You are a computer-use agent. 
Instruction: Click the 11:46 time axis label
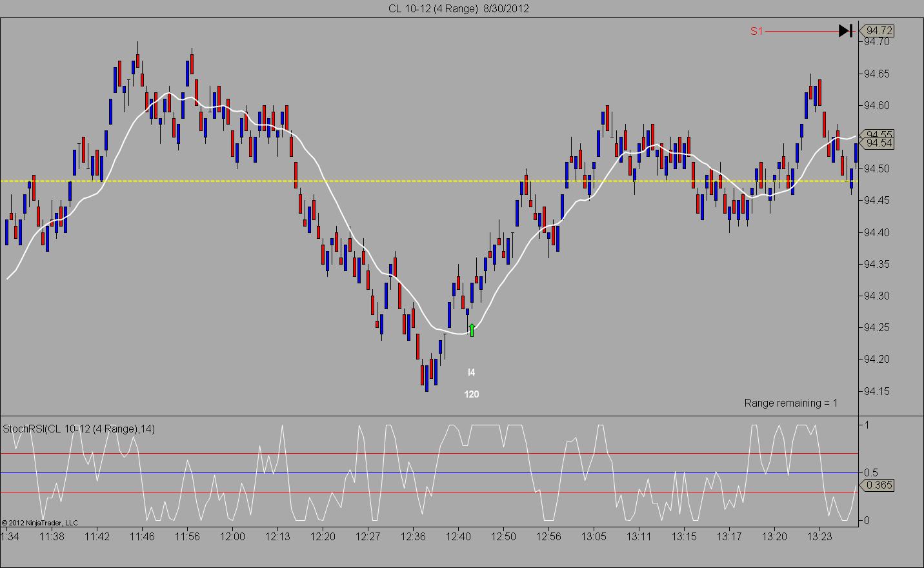pyautogui.click(x=142, y=536)
